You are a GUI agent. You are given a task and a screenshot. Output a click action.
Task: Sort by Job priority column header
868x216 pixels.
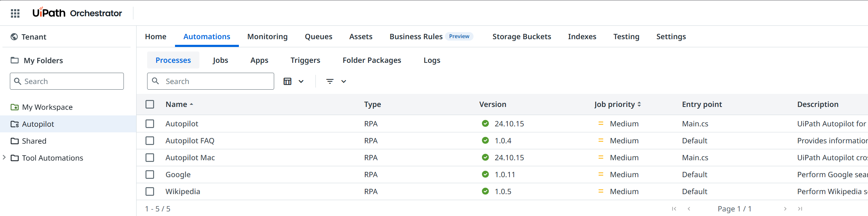617,104
